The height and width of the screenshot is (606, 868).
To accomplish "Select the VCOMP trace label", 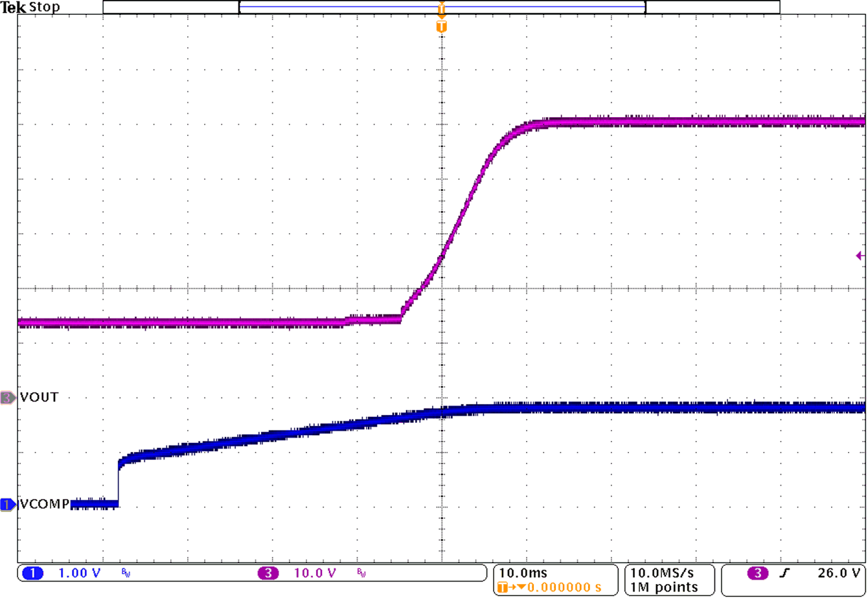I will click(x=42, y=504).
